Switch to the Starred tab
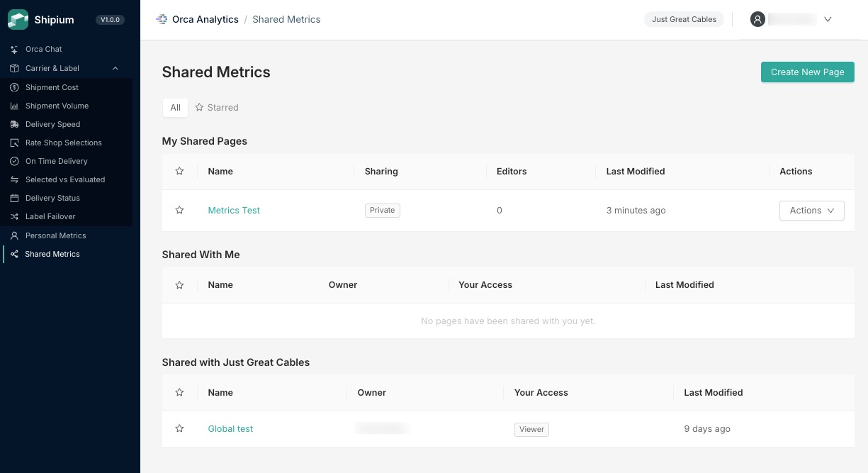The height and width of the screenshot is (473, 868). coord(217,107)
